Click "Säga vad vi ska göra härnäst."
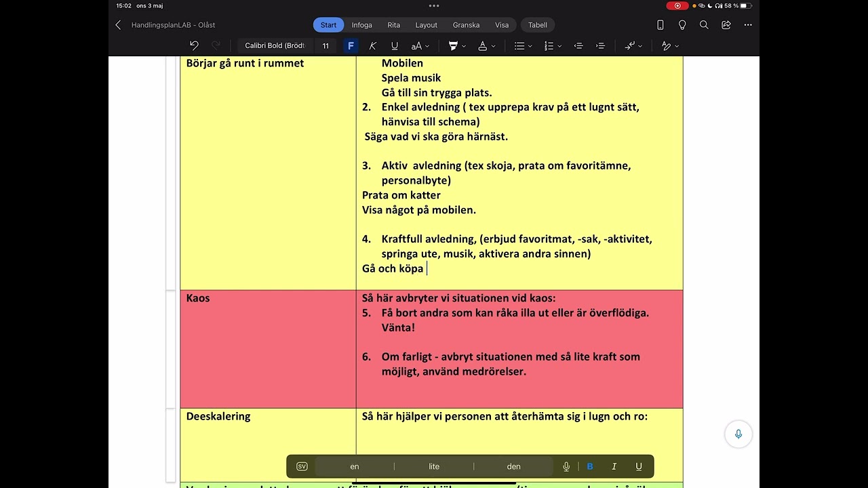 pos(436,136)
